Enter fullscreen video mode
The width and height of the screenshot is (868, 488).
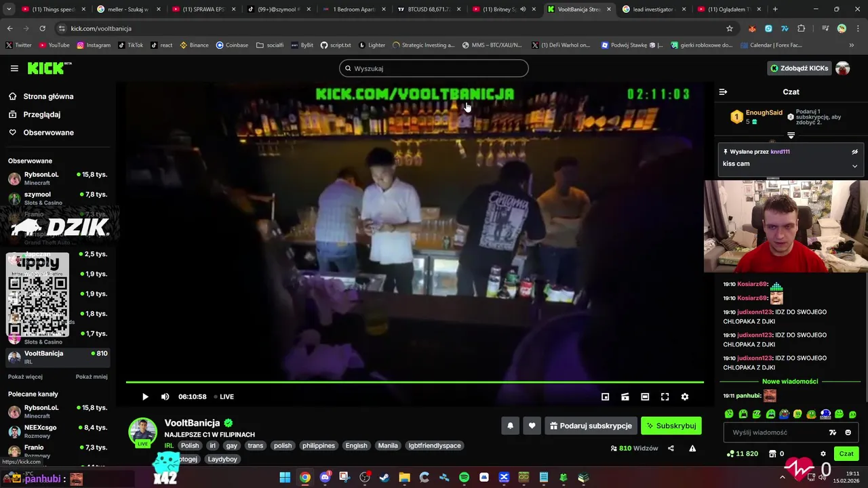click(x=665, y=396)
